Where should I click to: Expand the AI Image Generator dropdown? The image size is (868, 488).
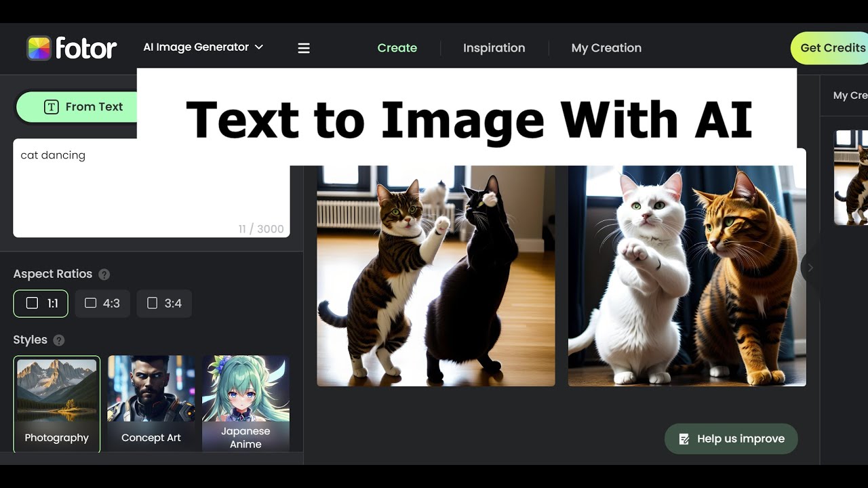pyautogui.click(x=203, y=47)
